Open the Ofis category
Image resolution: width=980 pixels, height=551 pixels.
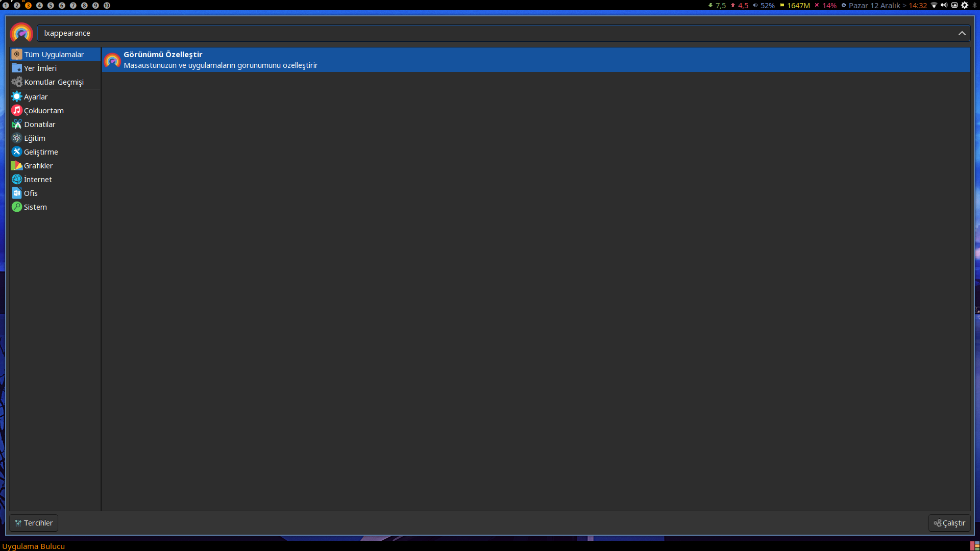[31, 193]
